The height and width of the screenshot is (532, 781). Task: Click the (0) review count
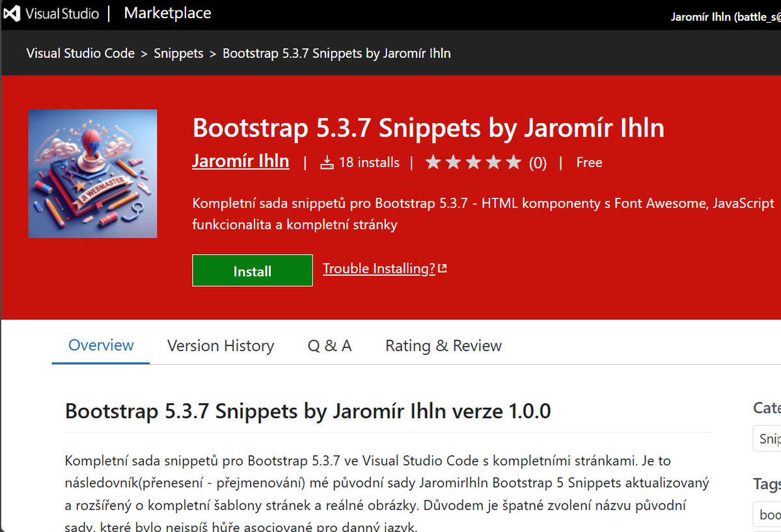(x=538, y=163)
